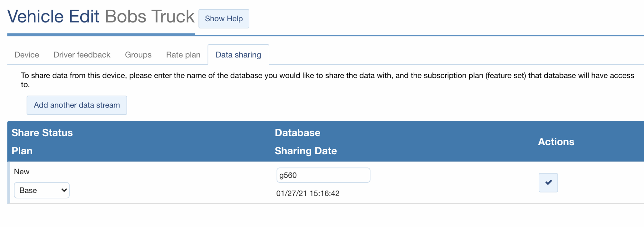Switch to the Device tab

pos(27,55)
